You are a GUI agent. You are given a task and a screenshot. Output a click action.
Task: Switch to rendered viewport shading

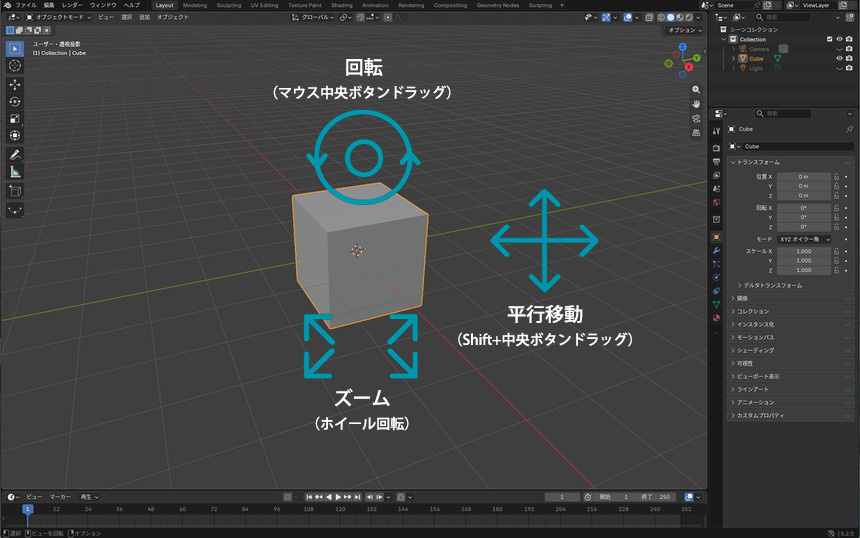point(689,18)
